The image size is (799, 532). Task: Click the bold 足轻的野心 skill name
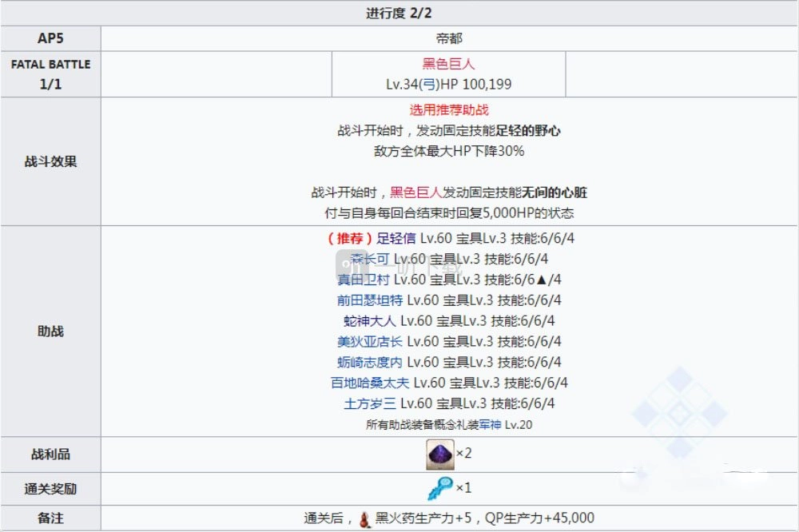coord(527,130)
